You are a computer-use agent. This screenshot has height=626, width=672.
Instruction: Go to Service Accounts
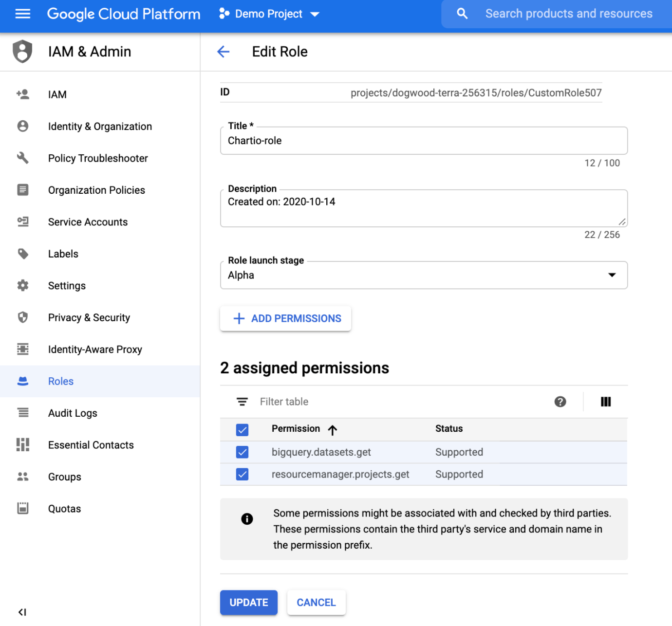[100, 221]
